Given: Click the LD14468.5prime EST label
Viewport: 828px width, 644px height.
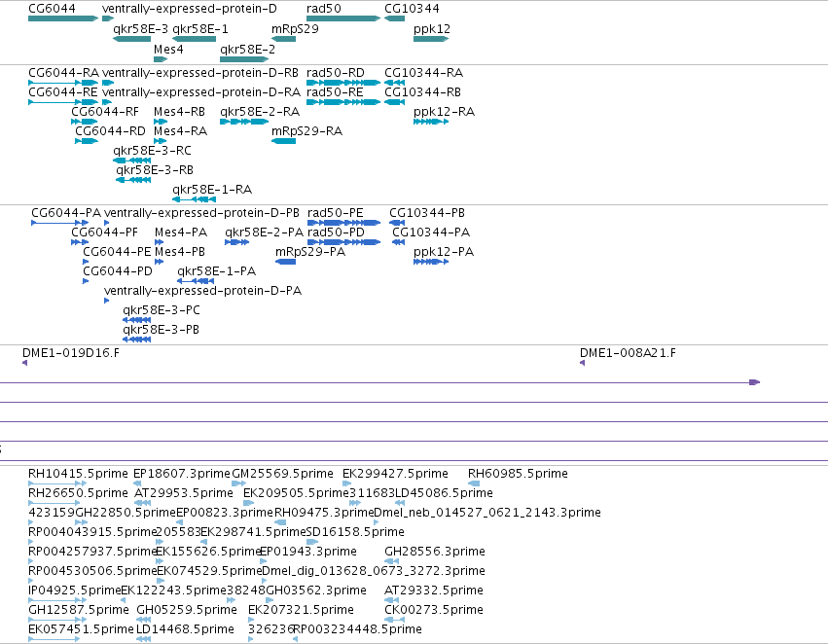Looking at the screenshot, I should coord(185,629).
